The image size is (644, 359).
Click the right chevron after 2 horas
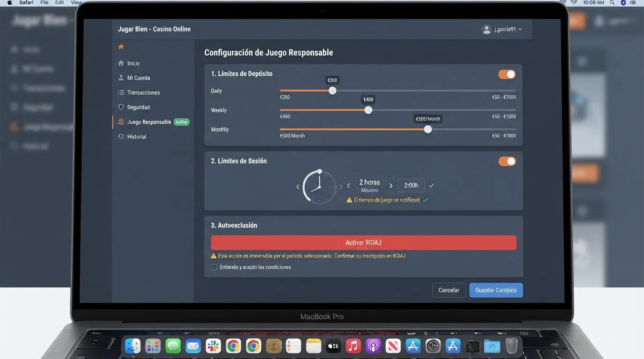point(391,186)
